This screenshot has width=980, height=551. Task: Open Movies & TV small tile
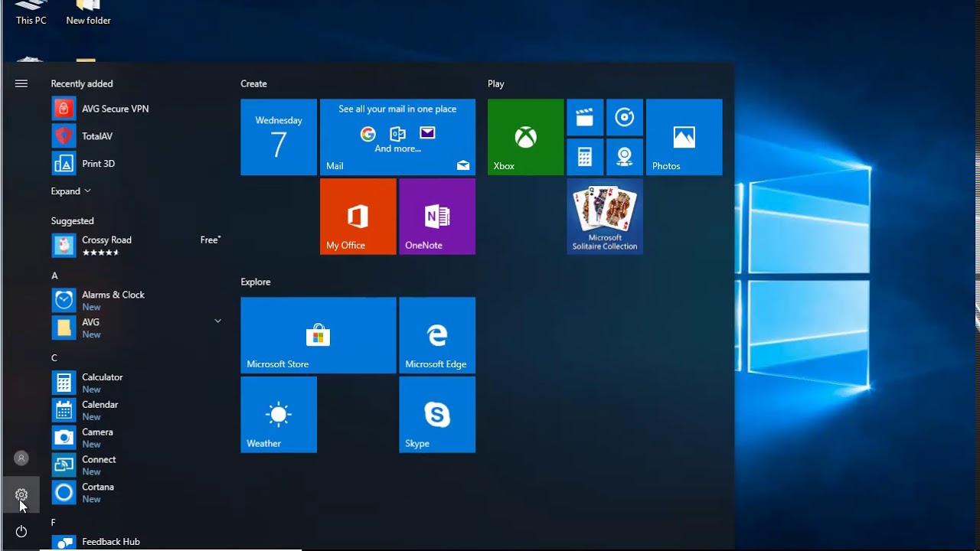point(585,117)
